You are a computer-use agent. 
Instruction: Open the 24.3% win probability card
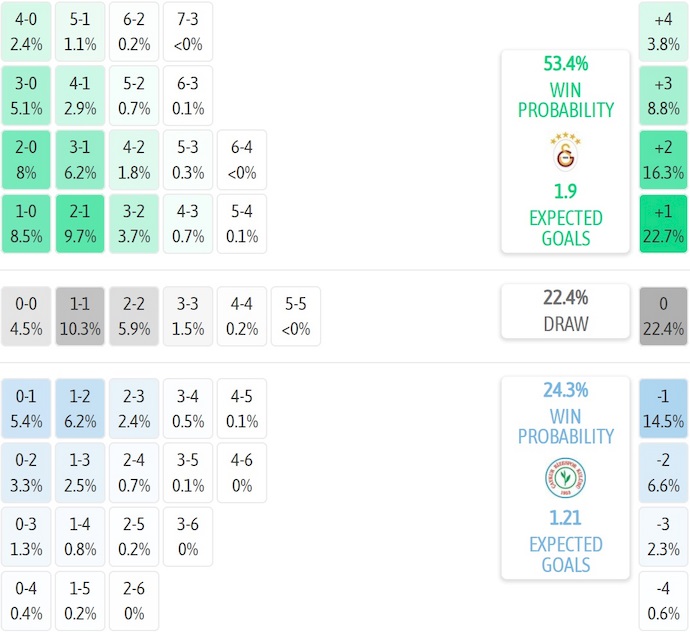[x=566, y=477]
